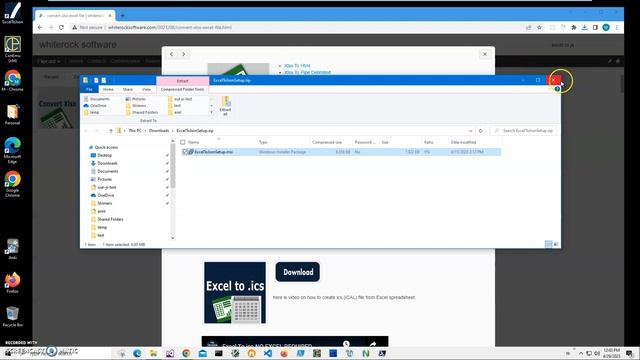The height and width of the screenshot is (360, 640).
Task: Choose Documents in Extract To gallery
Action: (x=97, y=99)
